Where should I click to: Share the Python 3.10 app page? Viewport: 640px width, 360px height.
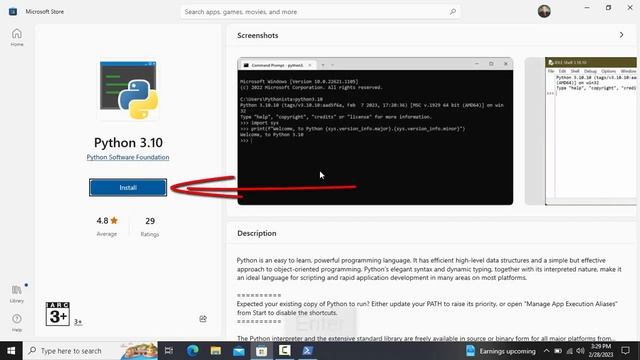coord(203,319)
